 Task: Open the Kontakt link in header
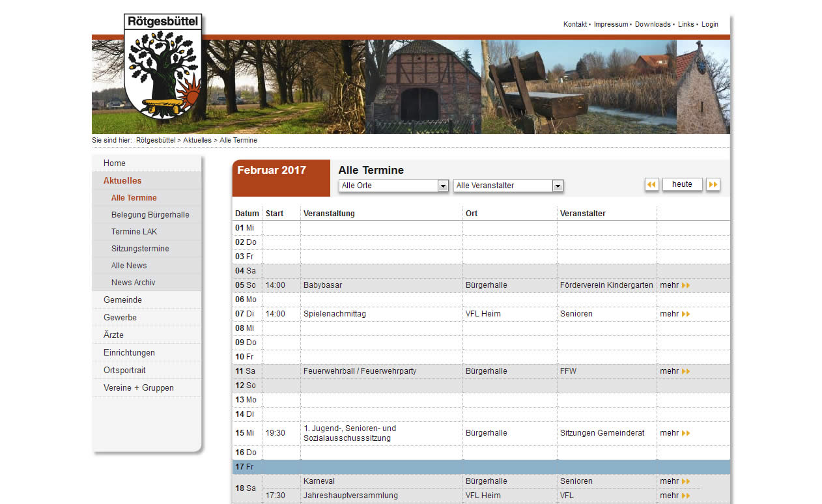coord(575,24)
